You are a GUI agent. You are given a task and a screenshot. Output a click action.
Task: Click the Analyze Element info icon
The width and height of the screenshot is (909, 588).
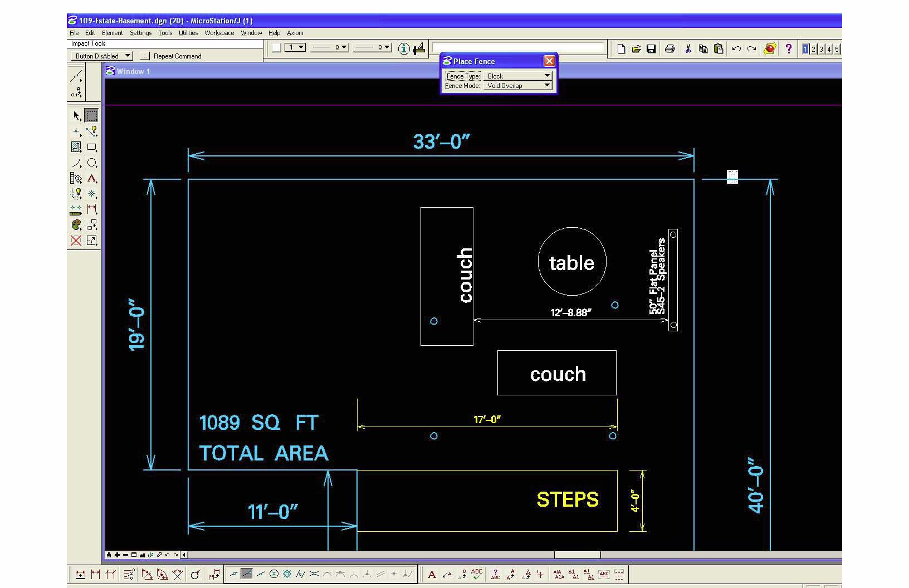click(404, 48)
